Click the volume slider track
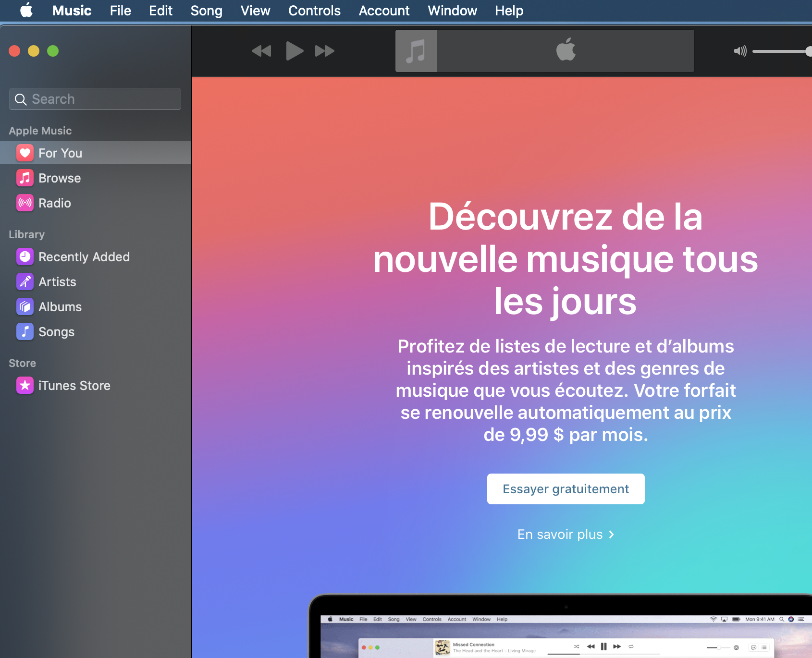The image size is (812, 658). pyautogui.click(x=782, y=51)
